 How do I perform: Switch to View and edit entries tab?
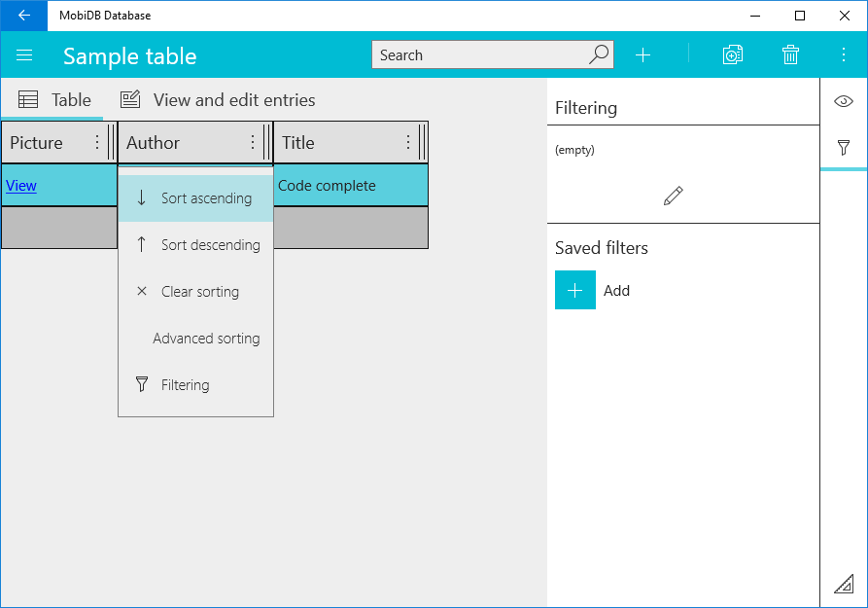point(218,100)
